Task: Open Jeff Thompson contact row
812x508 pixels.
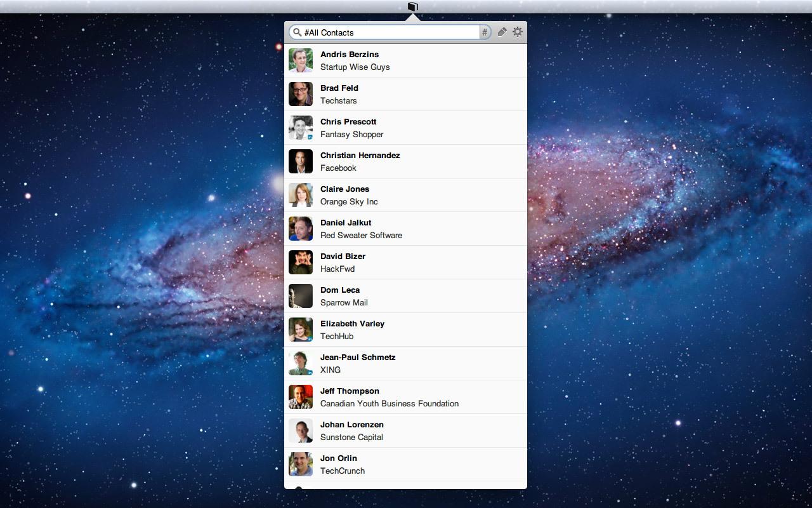Action: (405, 397)
